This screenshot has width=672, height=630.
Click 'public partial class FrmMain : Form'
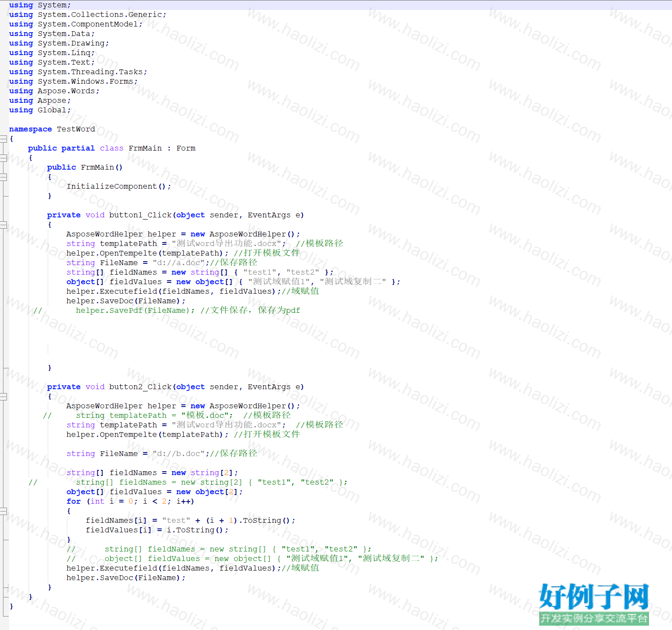tap(112, 148)
